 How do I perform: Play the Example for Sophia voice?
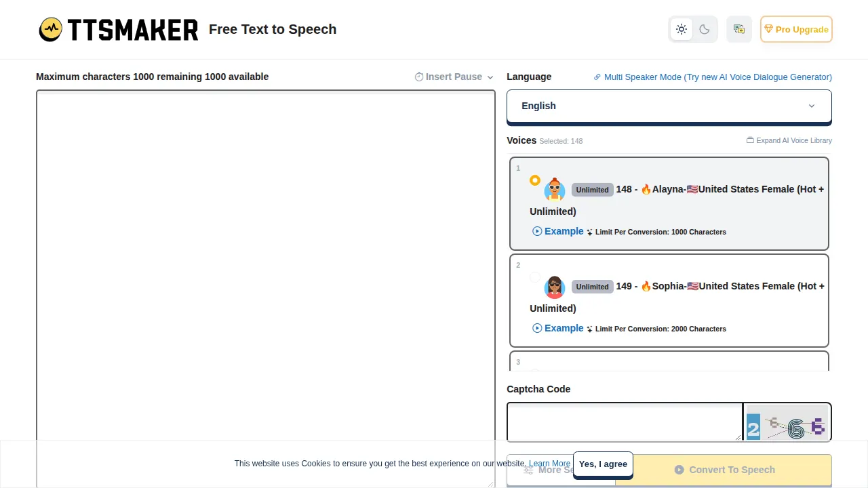(557, 328)
